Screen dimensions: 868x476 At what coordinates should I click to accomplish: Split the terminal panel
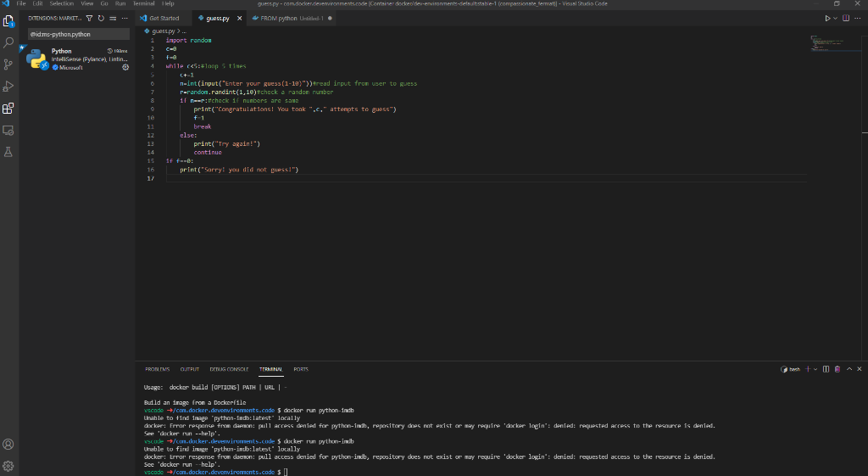(826, 369)
